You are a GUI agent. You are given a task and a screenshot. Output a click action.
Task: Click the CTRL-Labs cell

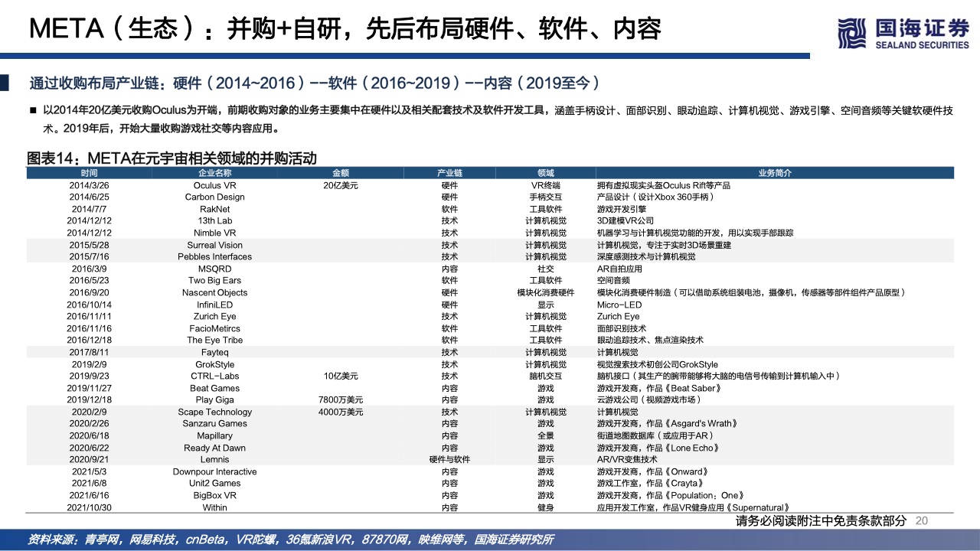tap(214, 376)
